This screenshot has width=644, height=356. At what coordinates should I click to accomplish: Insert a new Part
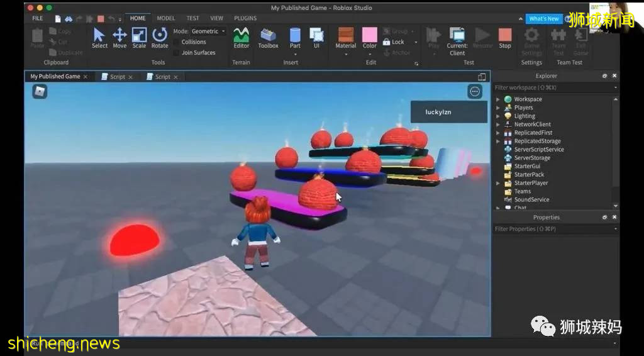295,37
